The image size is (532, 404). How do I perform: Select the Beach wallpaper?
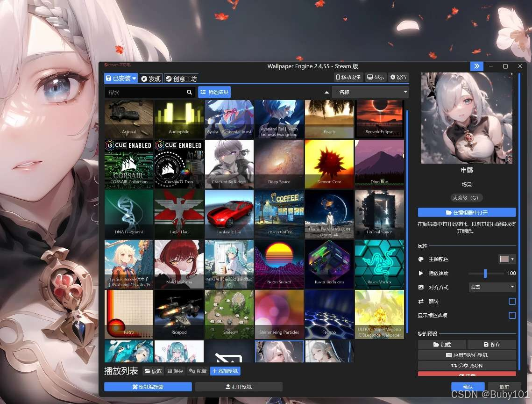click(x=329, y=119)
